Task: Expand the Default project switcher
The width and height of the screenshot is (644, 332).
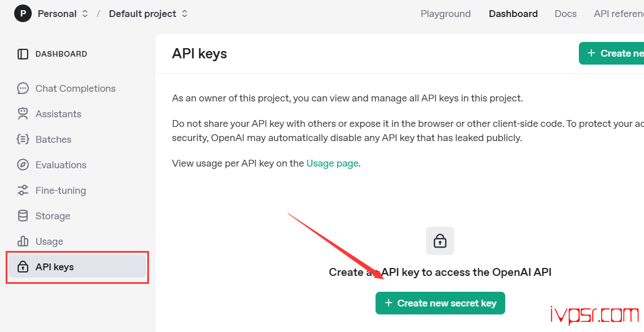Action: pos(148,14)
